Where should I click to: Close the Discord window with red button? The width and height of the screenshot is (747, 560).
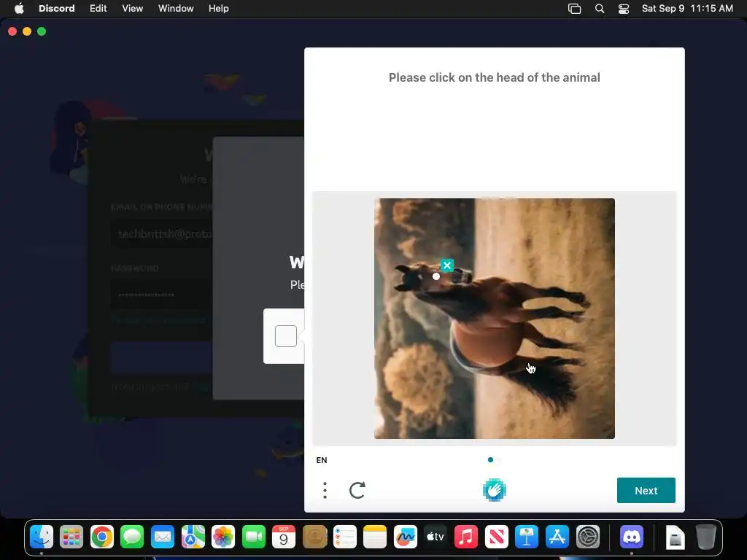click(x=12, y=31)
